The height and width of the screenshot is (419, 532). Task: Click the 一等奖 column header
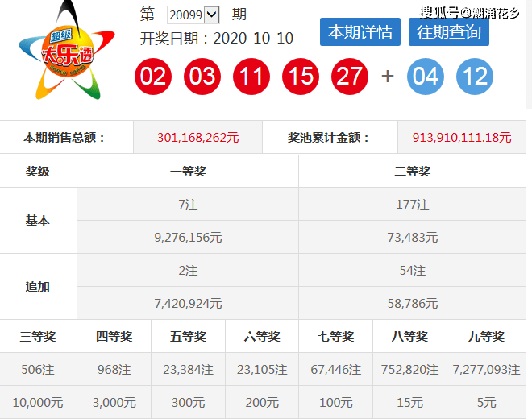click(x=188, y=172)
